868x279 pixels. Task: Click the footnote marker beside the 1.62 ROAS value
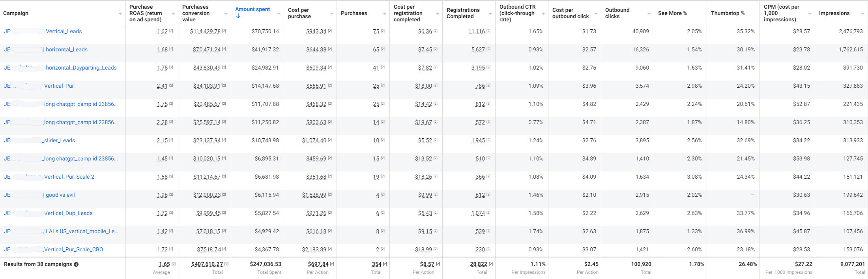click(x=171, y=31)
